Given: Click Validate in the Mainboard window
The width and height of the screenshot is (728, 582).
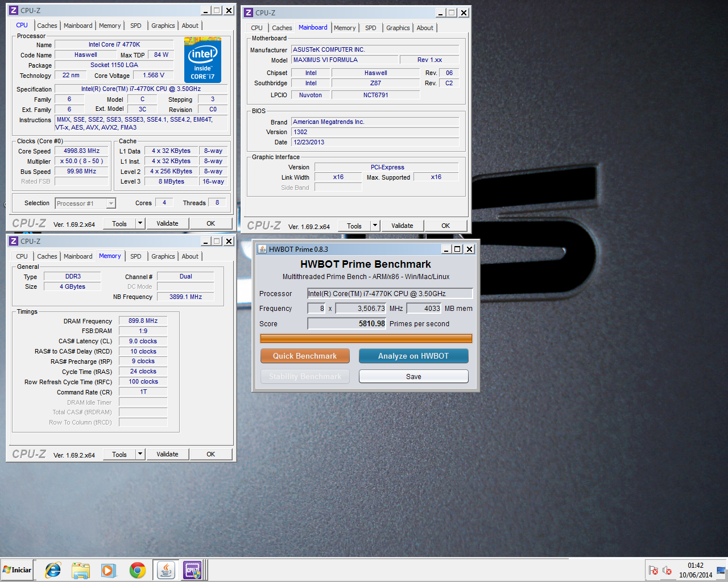Looking at the screenshot, I should click(402, 226).
